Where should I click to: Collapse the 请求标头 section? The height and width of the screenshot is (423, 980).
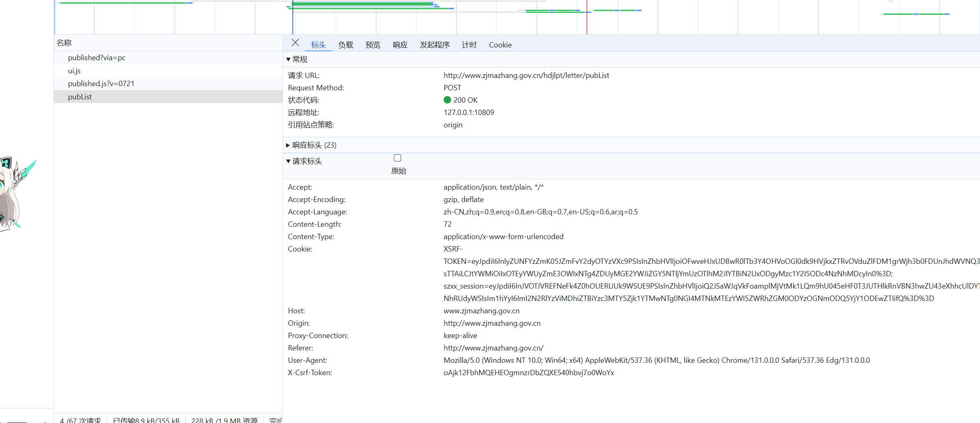288,161
